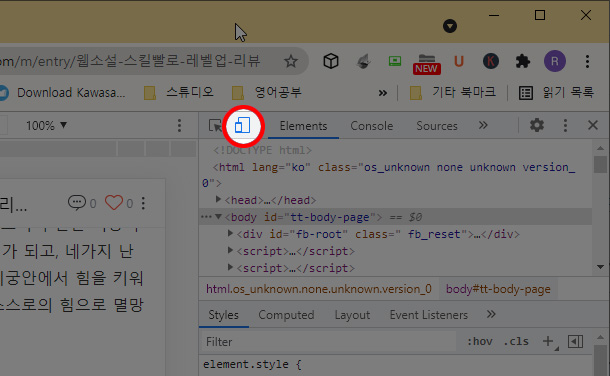Click the black circular dropdown arrow in title bar
Viewport: 610px width, 376px height.
tap(450, 26)
